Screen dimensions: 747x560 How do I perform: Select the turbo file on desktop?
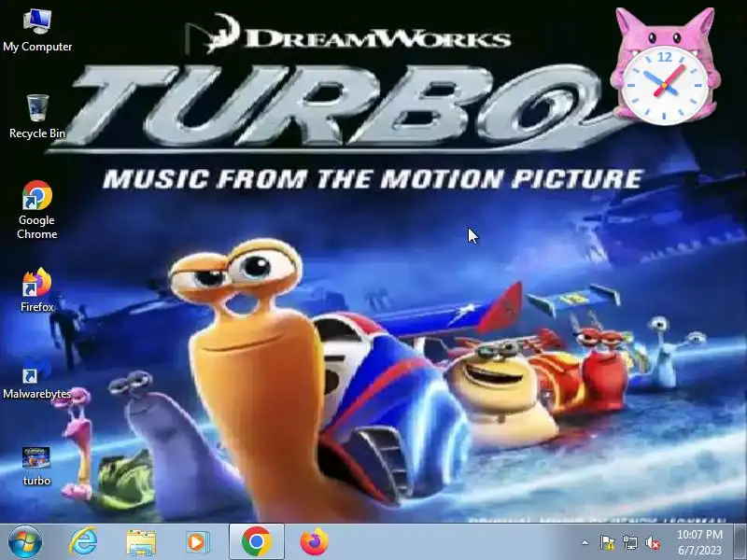tap(36, 466)
